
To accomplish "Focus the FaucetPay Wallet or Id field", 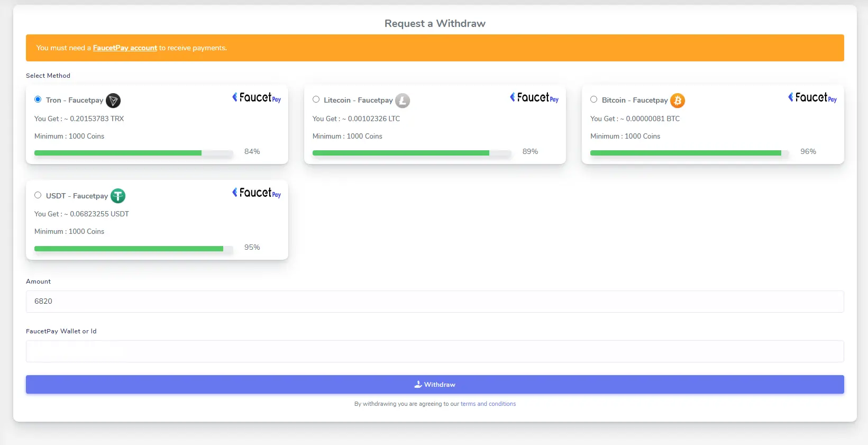I will [435, 351].
